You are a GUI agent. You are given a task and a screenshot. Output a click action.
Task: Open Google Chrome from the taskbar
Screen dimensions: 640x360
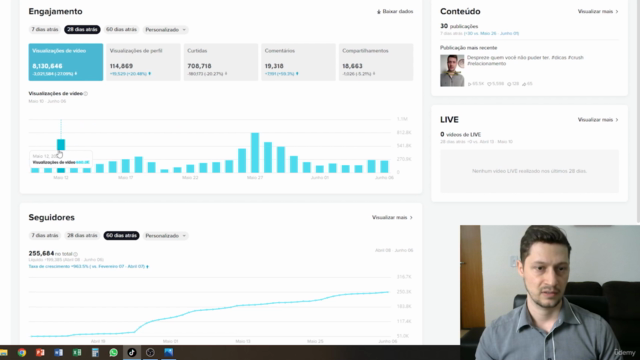pyautogui.click(x=22, y=353)
